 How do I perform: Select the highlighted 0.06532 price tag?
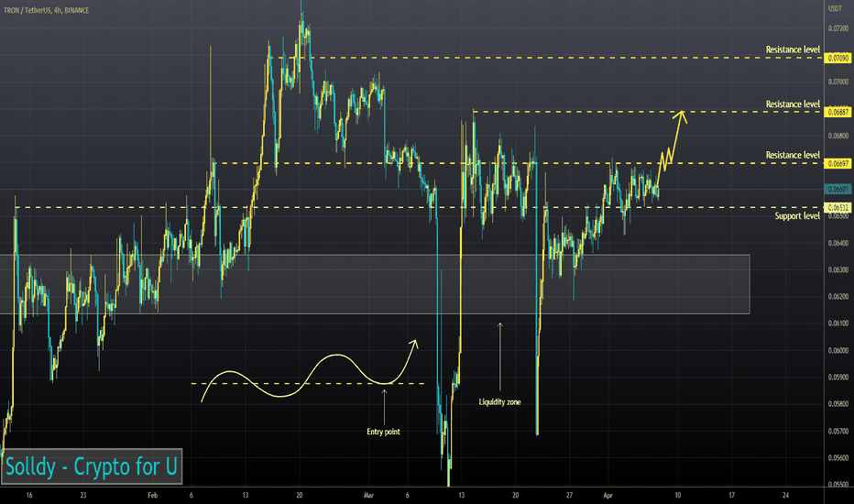(x=838, y=208)
